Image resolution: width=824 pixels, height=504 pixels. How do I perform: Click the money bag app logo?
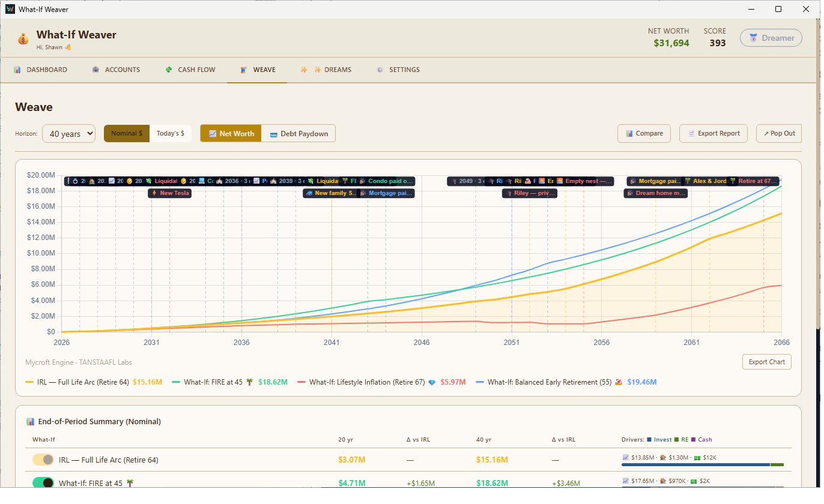23,39
